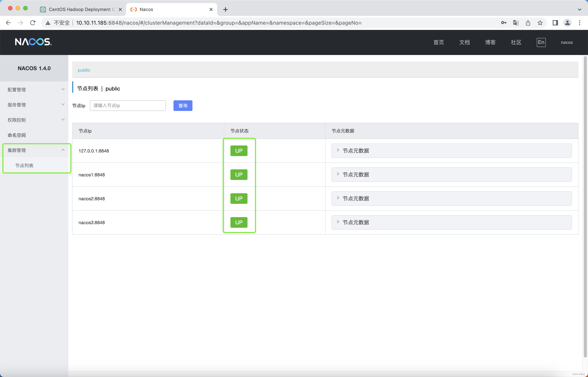Screen dimensions: 588x377
Task: Expand 节点元数据 for nacos2:8848
Action: point(452,199)
